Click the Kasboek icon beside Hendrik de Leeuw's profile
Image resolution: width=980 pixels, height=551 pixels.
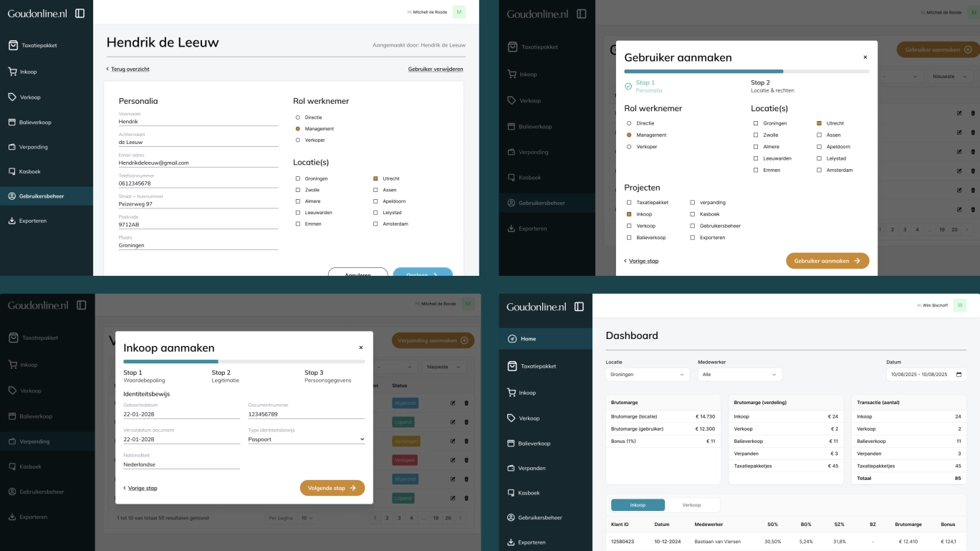pyautogui.click(x=12, y=171)
